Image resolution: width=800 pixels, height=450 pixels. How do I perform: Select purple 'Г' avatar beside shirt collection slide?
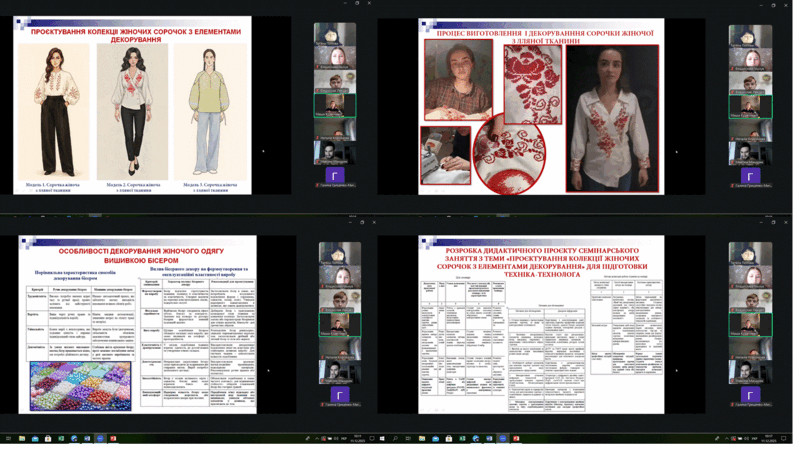pyautogui.click(x=335, y=177)
